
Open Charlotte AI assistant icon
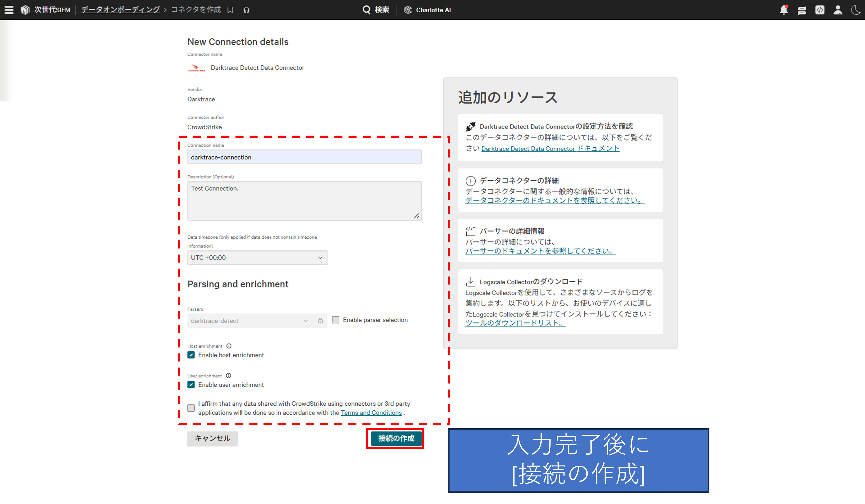pos(408,10)
